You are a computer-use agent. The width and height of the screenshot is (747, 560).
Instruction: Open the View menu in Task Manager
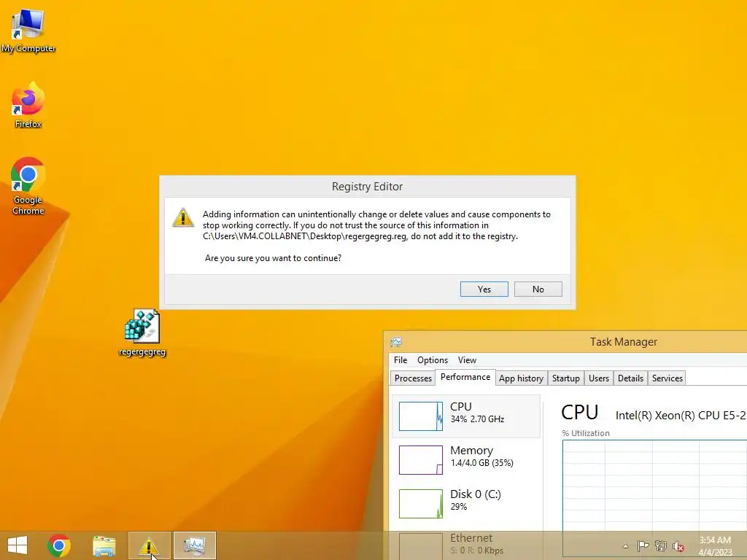(x=467, y=360)
